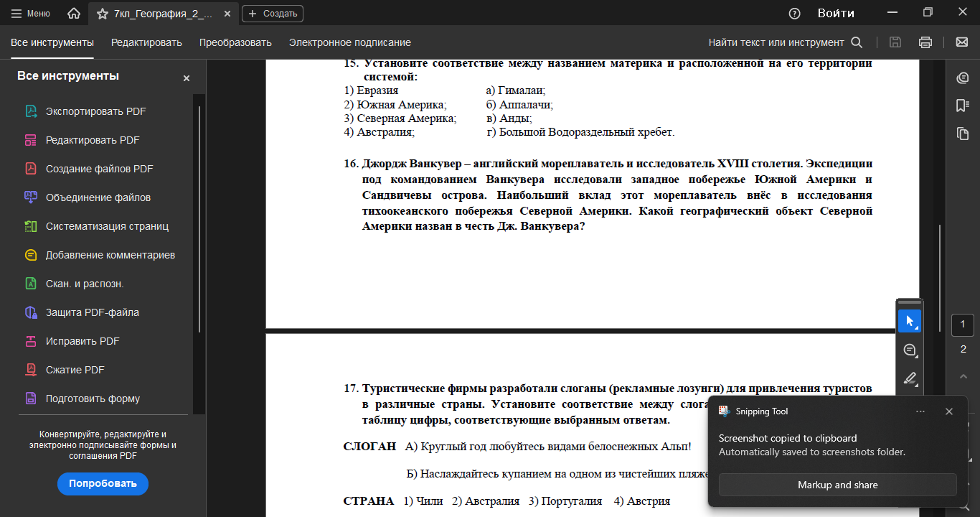Image resolution: width=980 pixels, height=517 pixels.
Task: Close the Все инструменты panel
Action: click(x=187, y=78)
